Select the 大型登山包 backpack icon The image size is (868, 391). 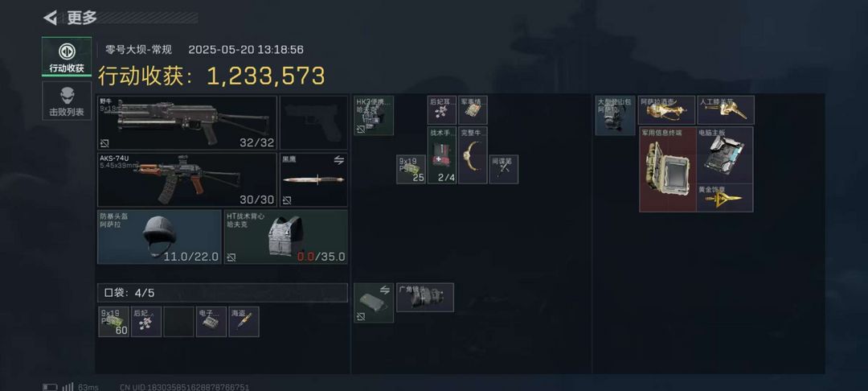pos(615,116)
